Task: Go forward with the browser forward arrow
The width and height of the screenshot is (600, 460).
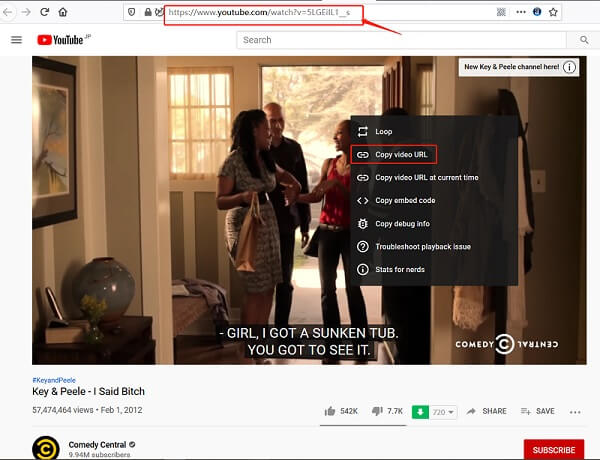Action: [x=26, y=12]
